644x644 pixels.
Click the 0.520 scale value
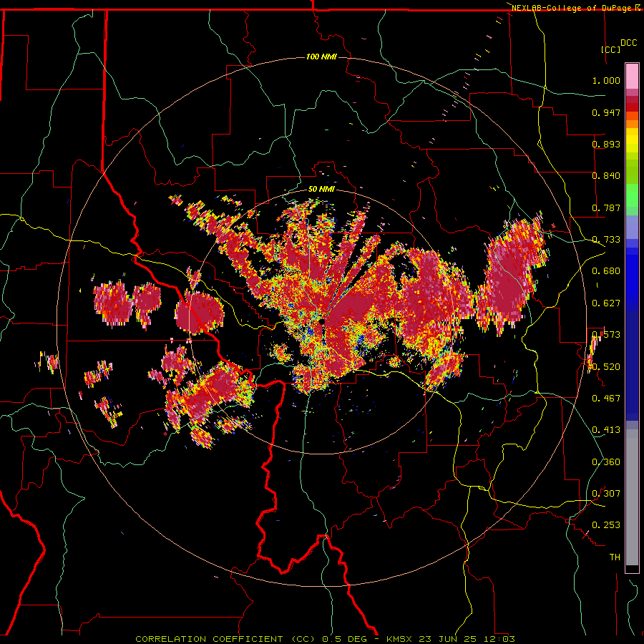click(606, 366)
